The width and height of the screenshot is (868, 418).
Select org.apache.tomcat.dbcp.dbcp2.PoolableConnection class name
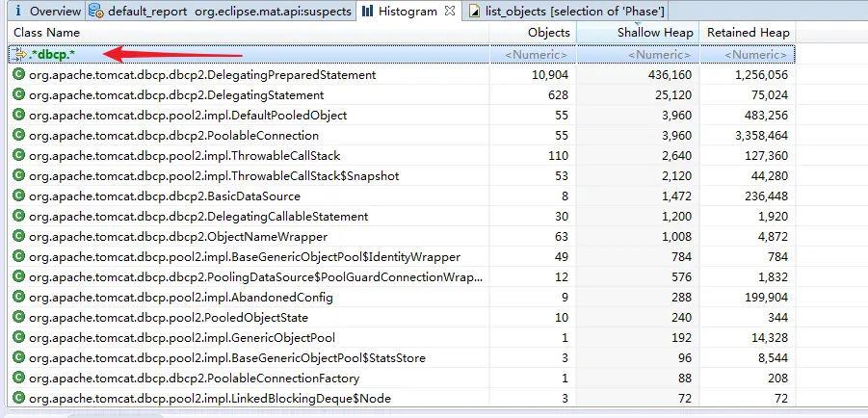[x=173, y=136]
